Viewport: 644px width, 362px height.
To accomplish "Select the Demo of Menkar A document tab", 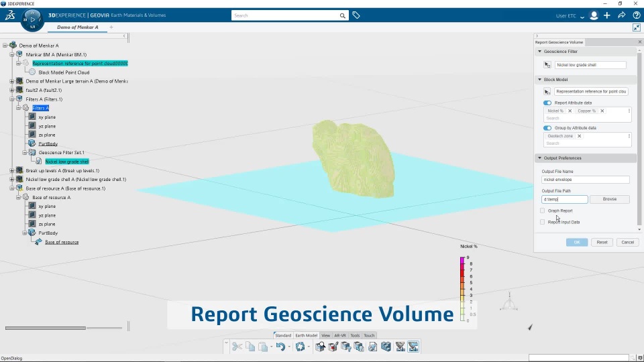I will [x=78, y=27].
